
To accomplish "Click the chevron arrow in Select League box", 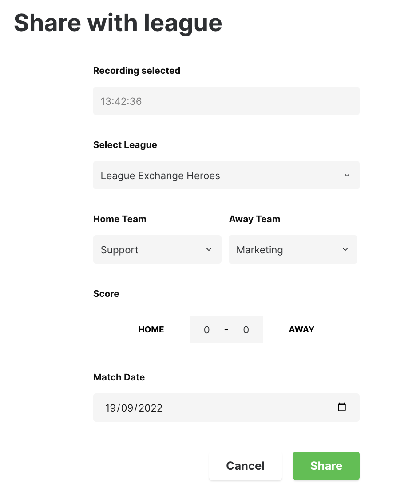I will pos(347,175).
